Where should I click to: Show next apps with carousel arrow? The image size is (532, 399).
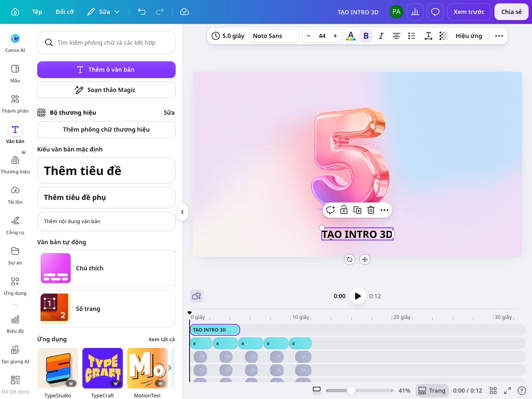tap(170, 368)
